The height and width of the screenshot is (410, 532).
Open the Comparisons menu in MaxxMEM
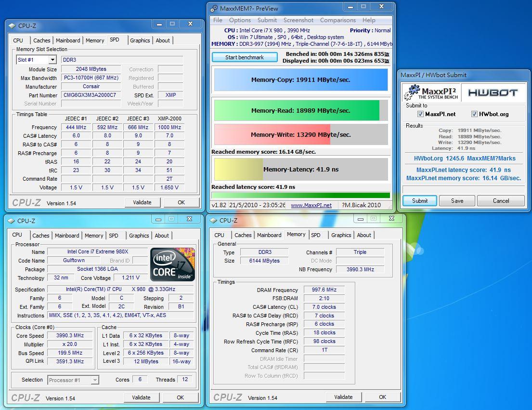(x=338, y=20)
